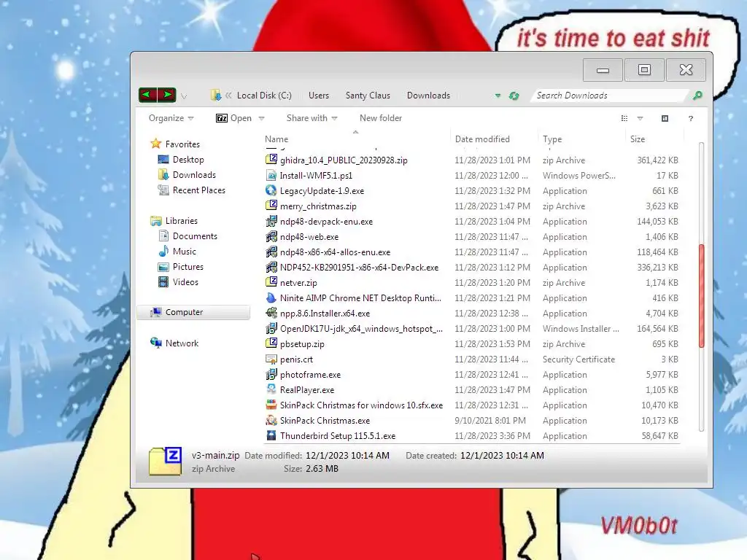Open address bar history dropdown arrow
Screen dimensions: 747x560
click(x=498, y=96)
